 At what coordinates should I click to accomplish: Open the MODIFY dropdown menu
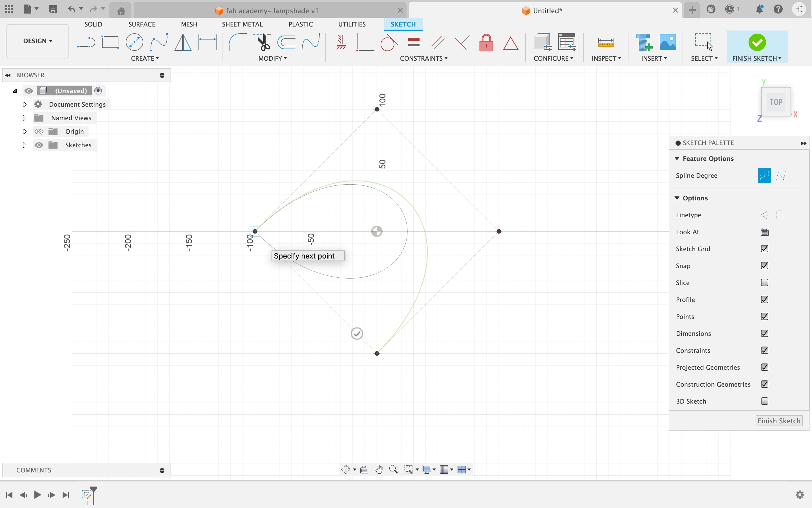tap(272, 58)
